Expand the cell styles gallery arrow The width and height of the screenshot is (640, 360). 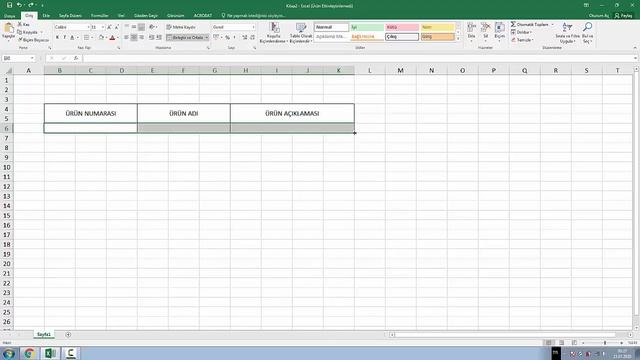[458, 38]
